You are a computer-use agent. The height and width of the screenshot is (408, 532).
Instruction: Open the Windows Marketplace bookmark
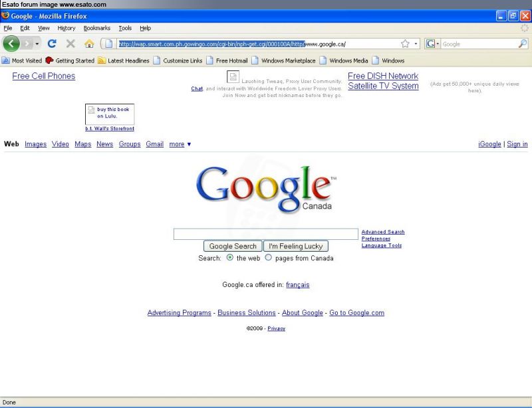click(x=283, y=60)
